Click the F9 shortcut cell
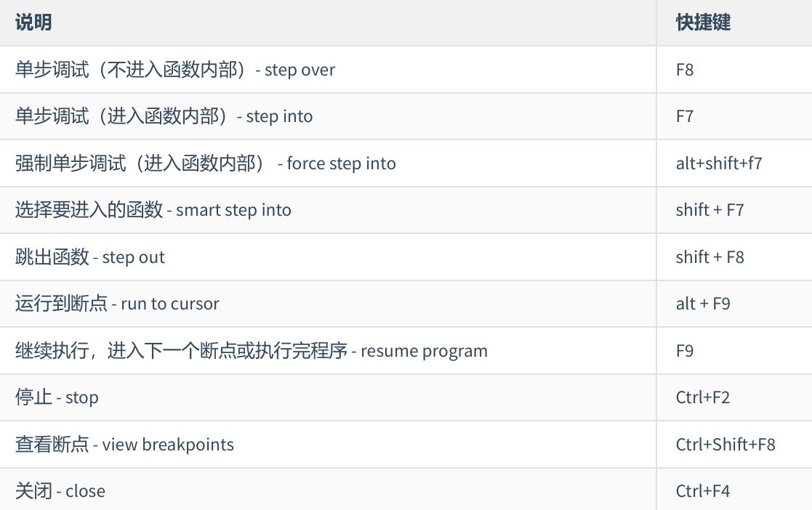This screenshot has width=812, height=510. 685,351
